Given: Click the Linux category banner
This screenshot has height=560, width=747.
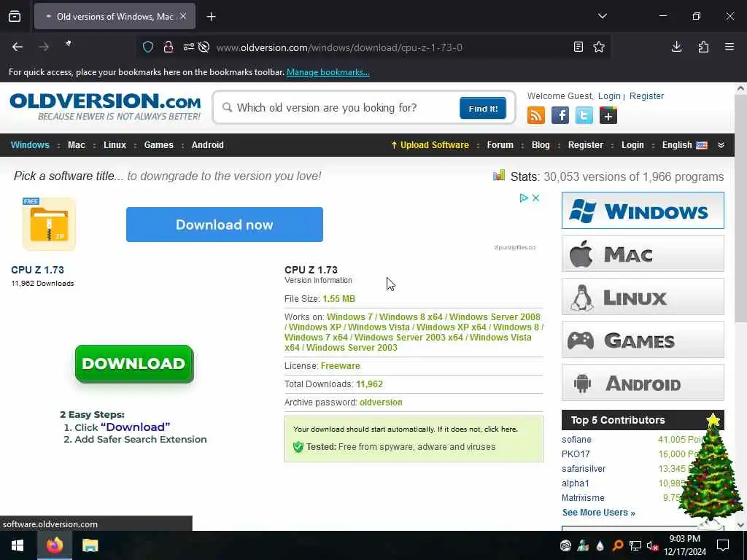Looking at the screenshot, I should [643, 297].
